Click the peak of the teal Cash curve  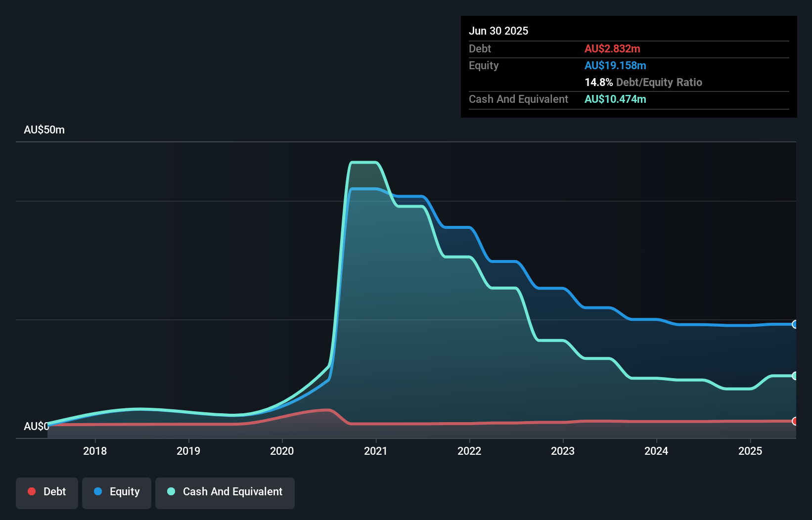tap(363, 162)
